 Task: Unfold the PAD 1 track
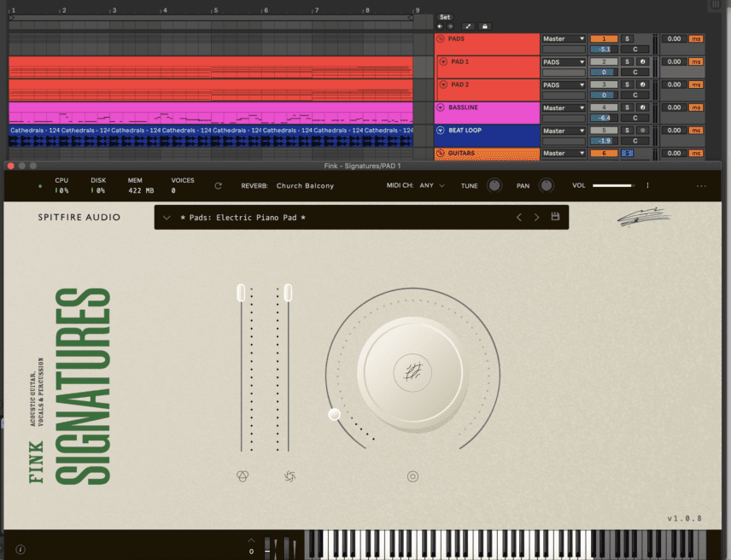point(443,61)
